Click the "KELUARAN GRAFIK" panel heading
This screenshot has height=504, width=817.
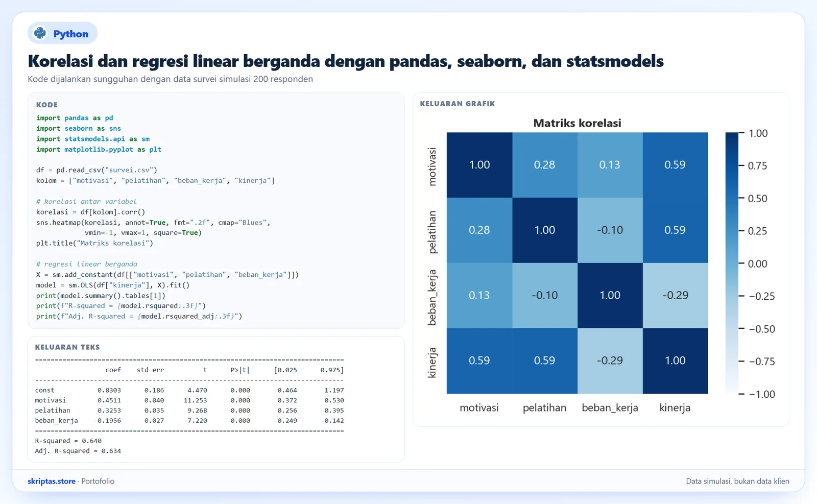tap(458, 104)
